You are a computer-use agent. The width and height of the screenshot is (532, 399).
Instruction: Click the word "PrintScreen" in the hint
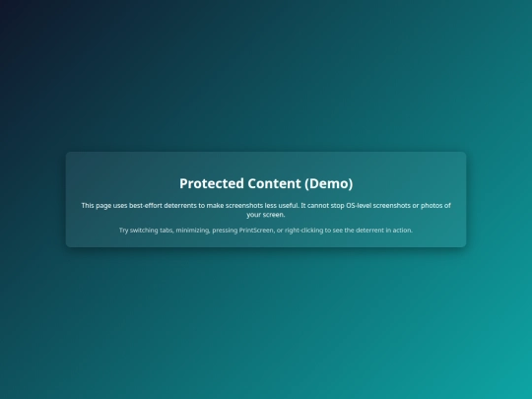pos(256,230)
